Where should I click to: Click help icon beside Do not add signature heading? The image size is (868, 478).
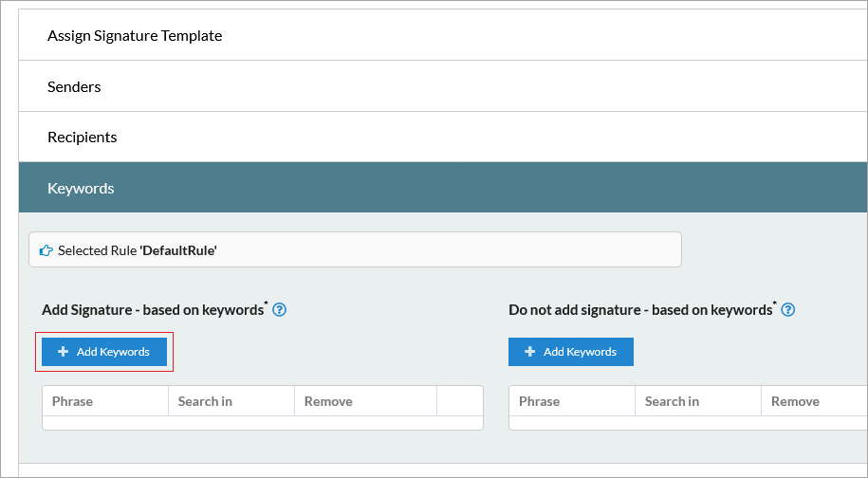[787, 309]
